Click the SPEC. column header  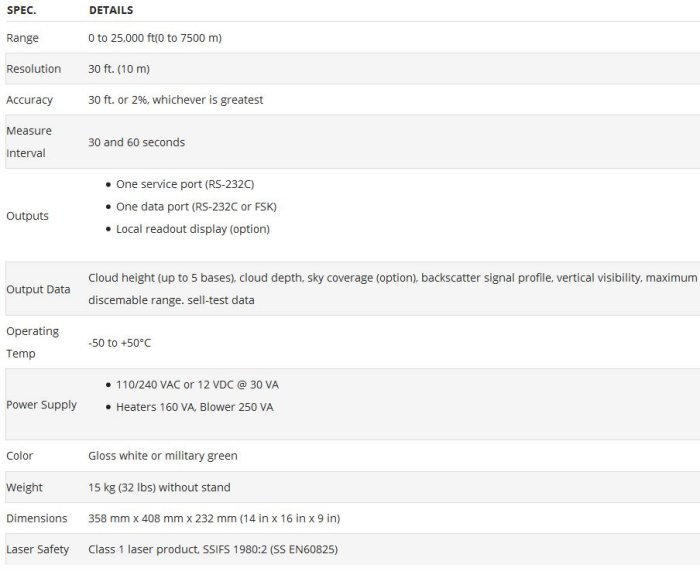(21, 10)
